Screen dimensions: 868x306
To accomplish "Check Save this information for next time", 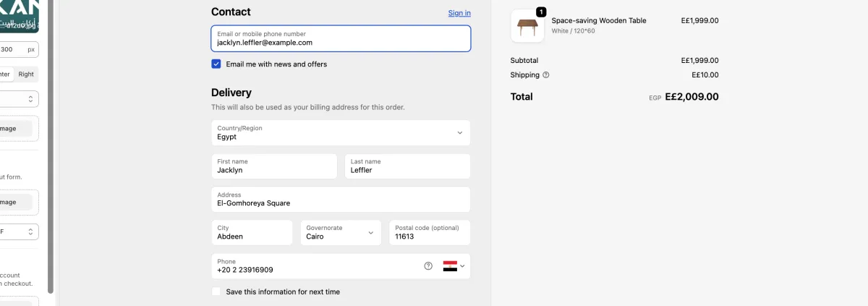I will tap(216, 292).
